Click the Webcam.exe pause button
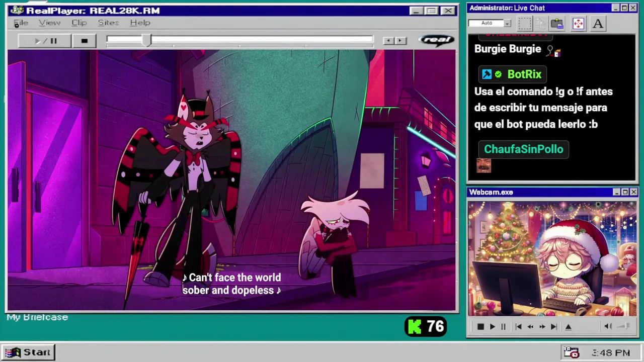This screenshot has height=362, width=644. (x=503, y=327)
